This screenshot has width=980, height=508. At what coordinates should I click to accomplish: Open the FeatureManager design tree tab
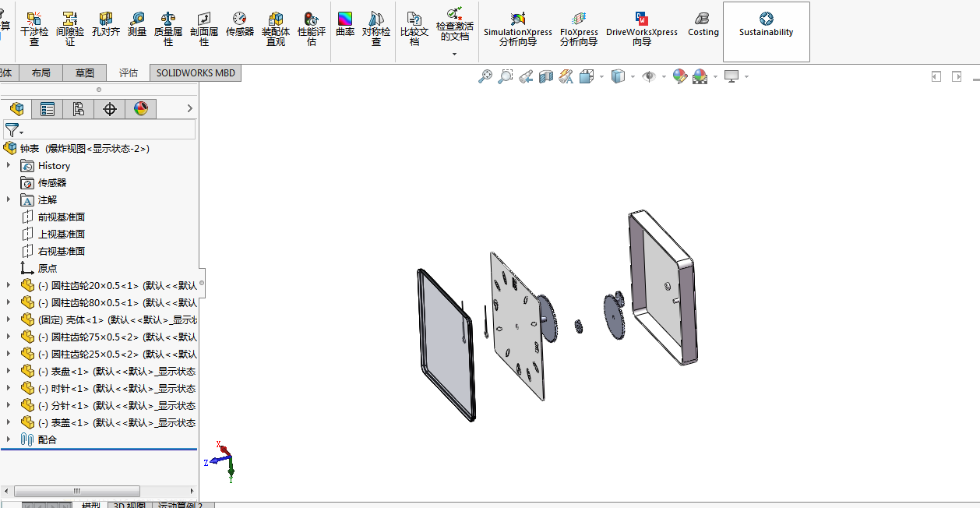tap(16, 109)
